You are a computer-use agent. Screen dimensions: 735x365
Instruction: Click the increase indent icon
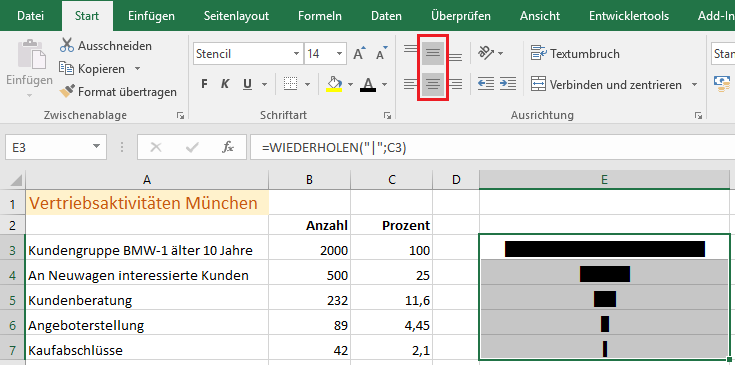click(x=508, y=84)
